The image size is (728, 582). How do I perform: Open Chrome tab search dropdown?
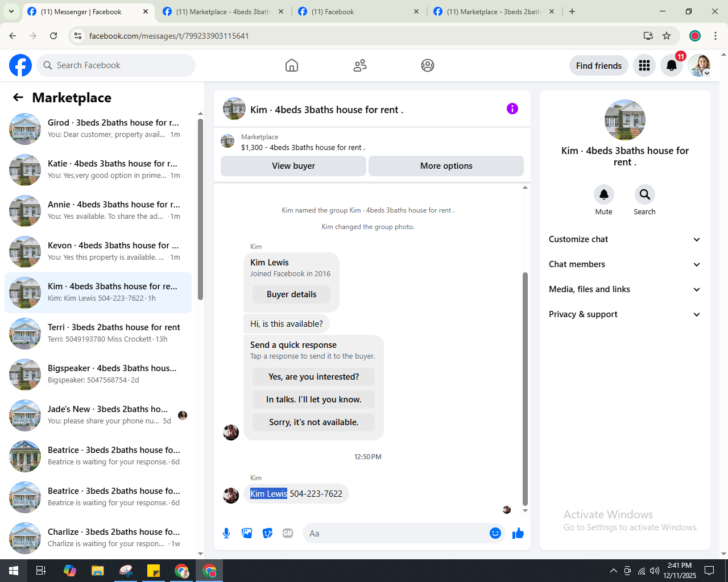coord(11,11)
